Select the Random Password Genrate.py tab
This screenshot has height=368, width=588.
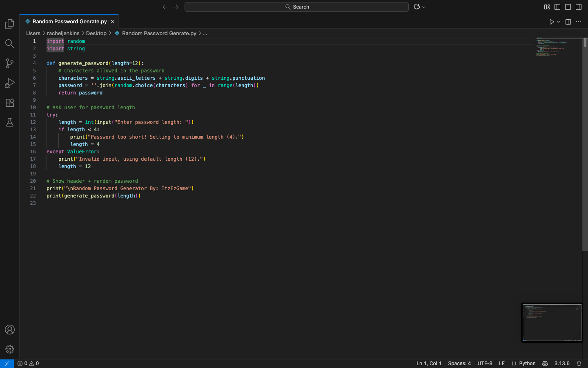point(69,22)
